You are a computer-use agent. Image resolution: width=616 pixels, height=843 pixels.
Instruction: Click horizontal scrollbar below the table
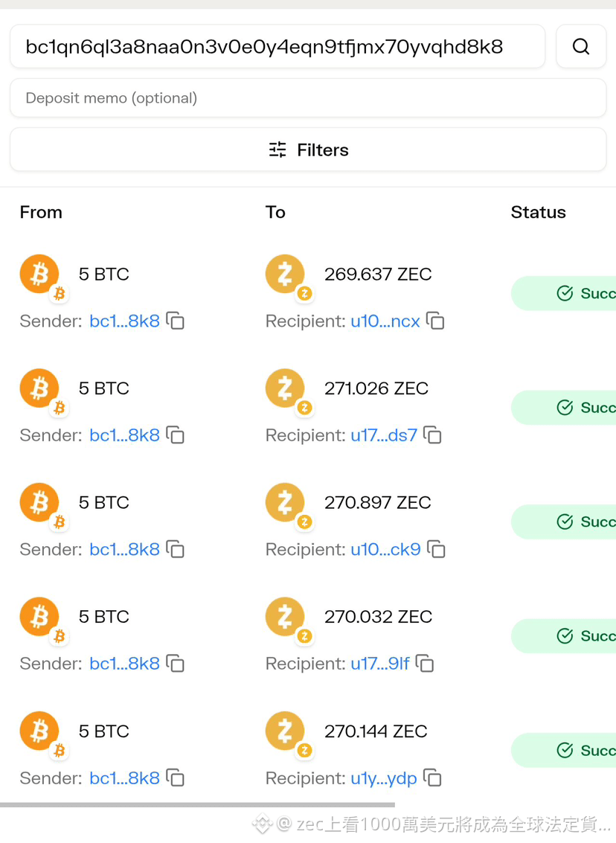click(x=197, y=805)
